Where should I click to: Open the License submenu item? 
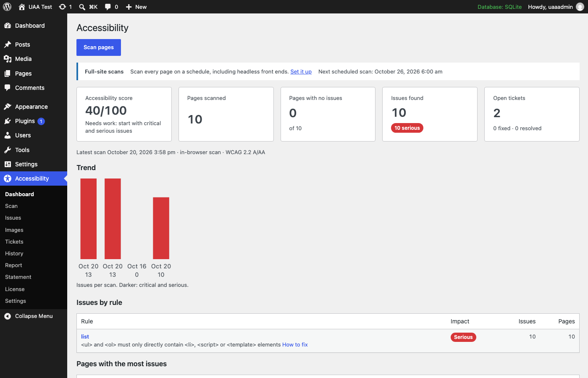pos(15,289)
